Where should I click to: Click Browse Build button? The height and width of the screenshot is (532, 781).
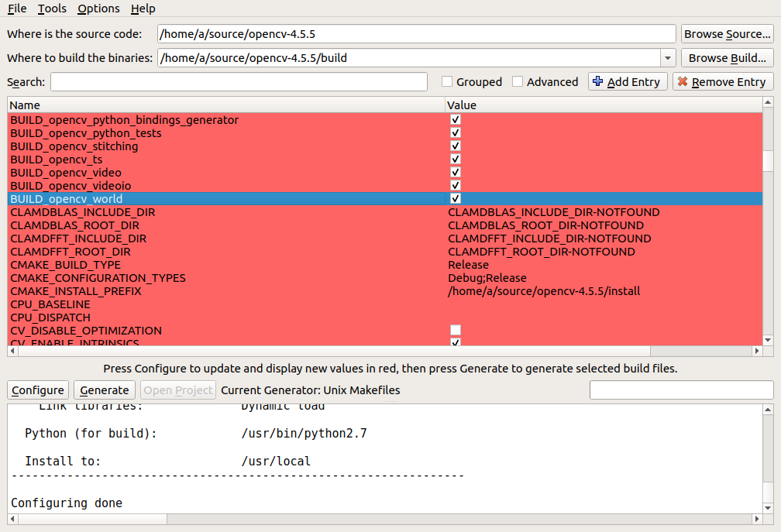pyautogui.click(x=728, y=58)
